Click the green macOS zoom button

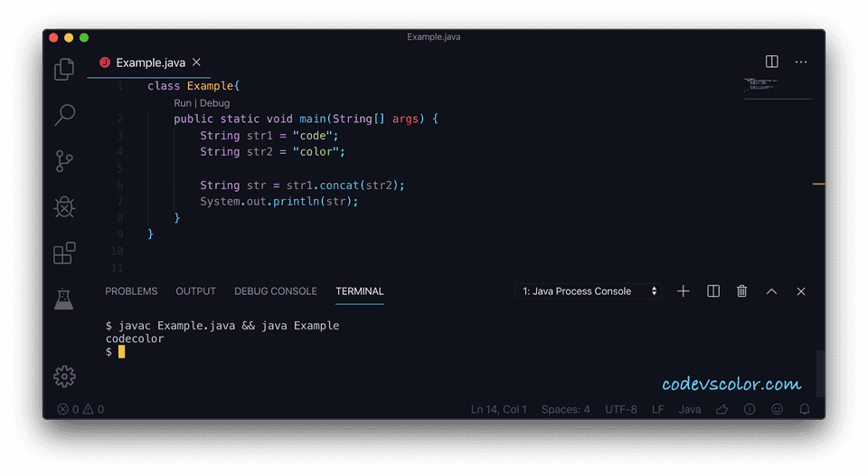(84, 37)
